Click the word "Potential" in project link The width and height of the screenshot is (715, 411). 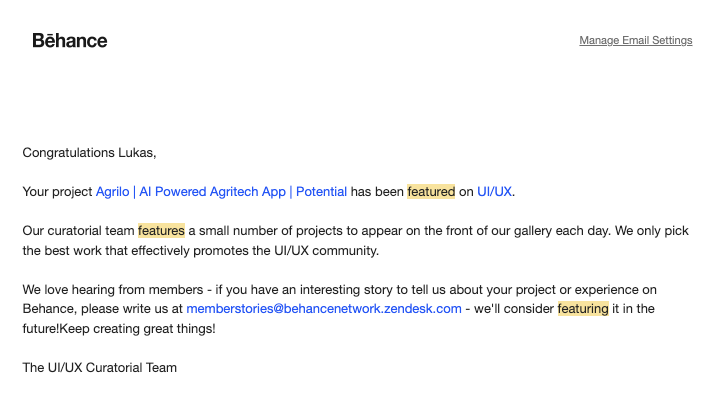click(x=321, y=192)
